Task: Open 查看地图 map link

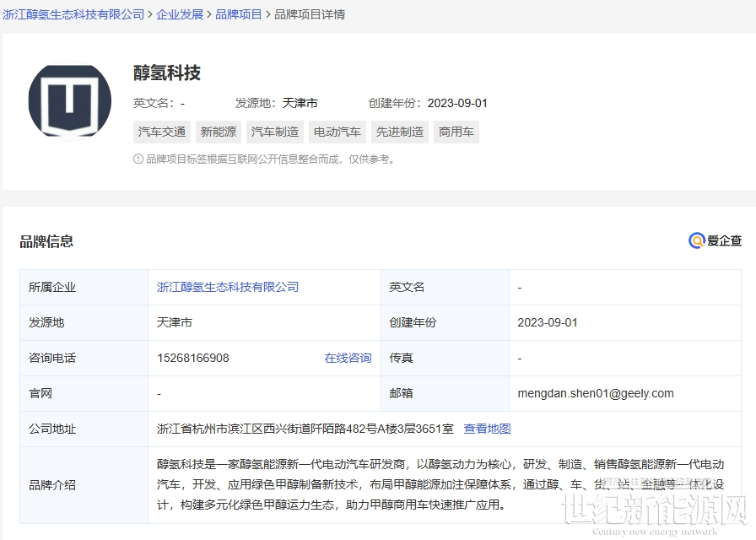Action: (487, 429)
